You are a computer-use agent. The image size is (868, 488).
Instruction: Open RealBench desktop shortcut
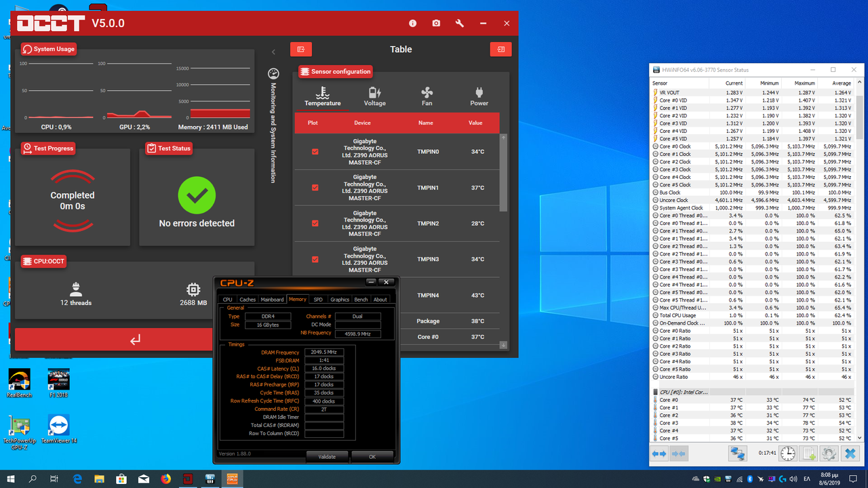pos(20,384)
